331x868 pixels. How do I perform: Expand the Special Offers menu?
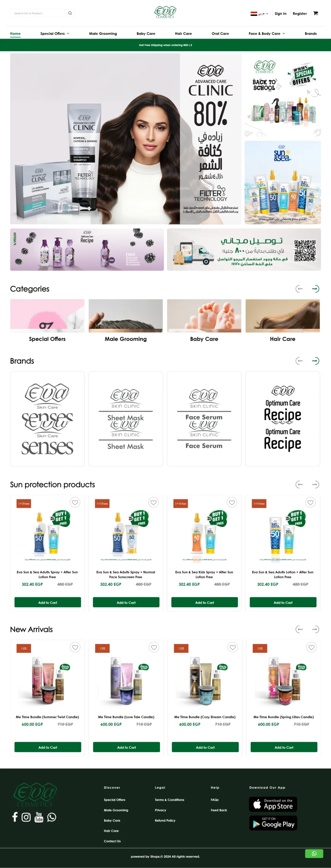(55, 34)
